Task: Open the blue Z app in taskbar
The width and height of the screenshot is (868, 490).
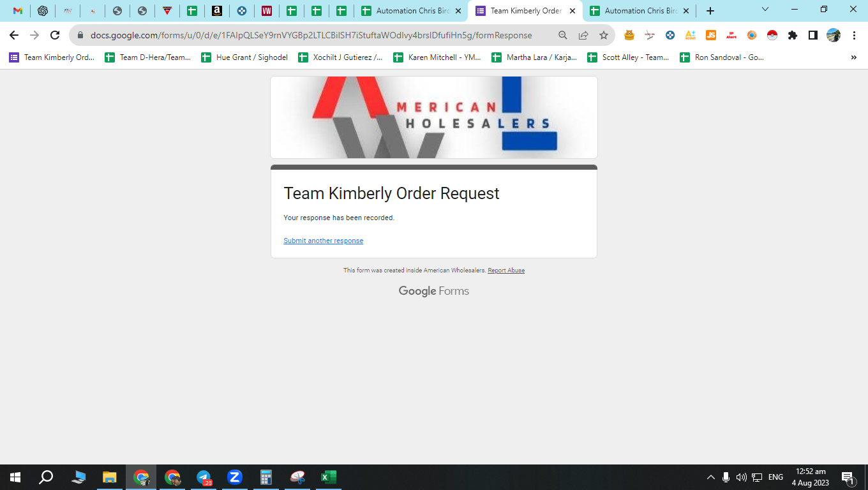Action: click(x=235, y=477)
